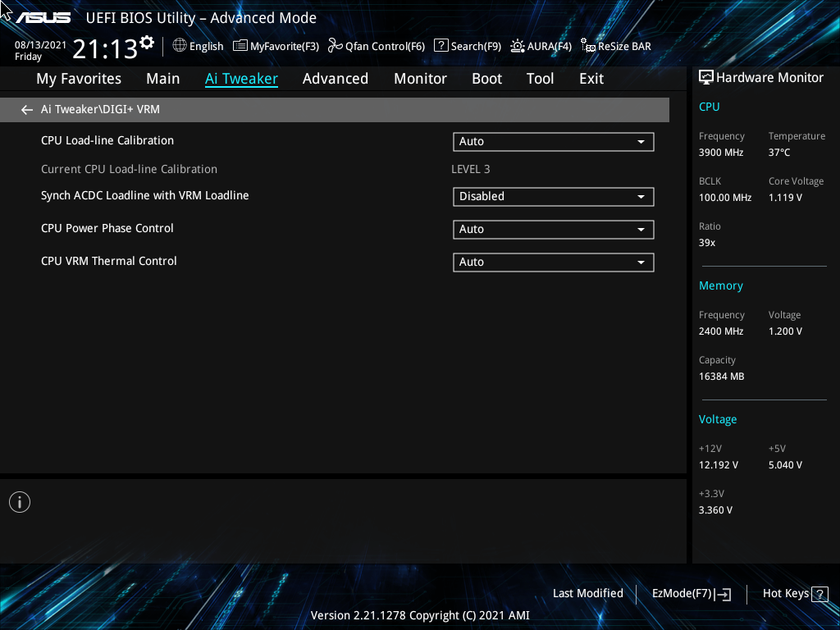Click the 08/13/2021 date

tap(41, 45)
